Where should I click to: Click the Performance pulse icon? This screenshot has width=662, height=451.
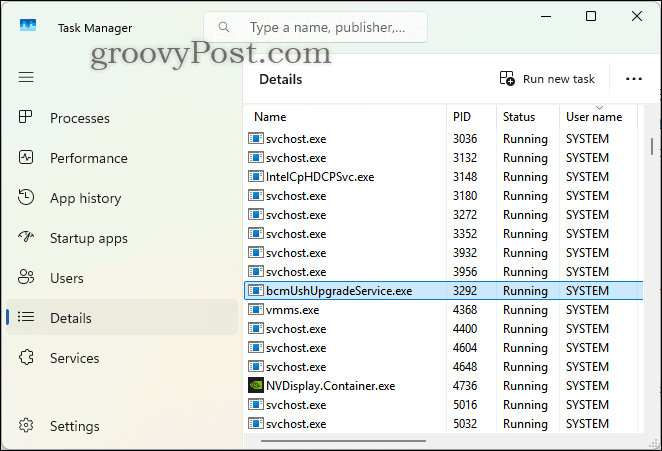coord(26,157)
